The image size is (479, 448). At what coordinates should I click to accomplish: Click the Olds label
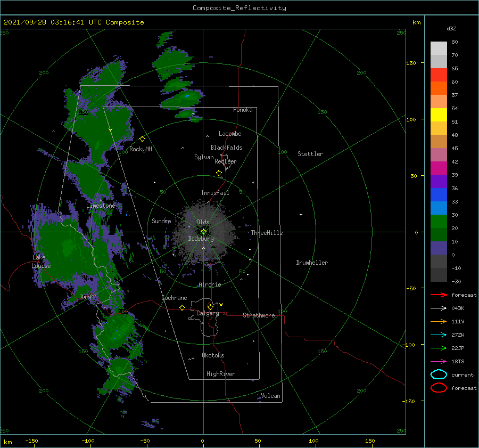click(203, 222)
